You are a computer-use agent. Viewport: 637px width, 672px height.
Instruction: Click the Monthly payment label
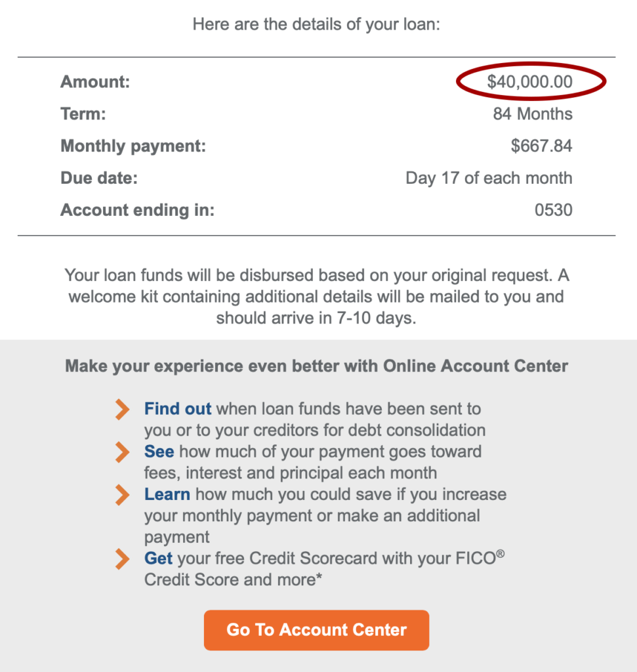(133, 146)
